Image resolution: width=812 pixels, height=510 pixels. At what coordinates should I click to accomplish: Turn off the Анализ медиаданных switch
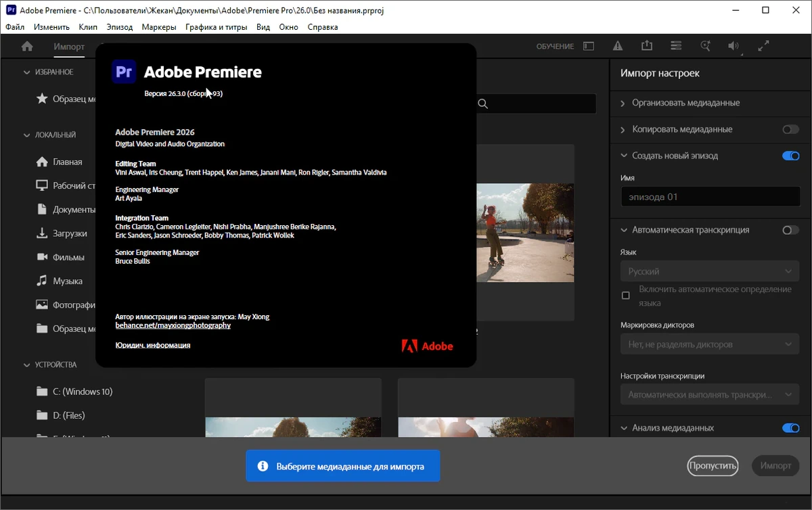coord(790,428)
